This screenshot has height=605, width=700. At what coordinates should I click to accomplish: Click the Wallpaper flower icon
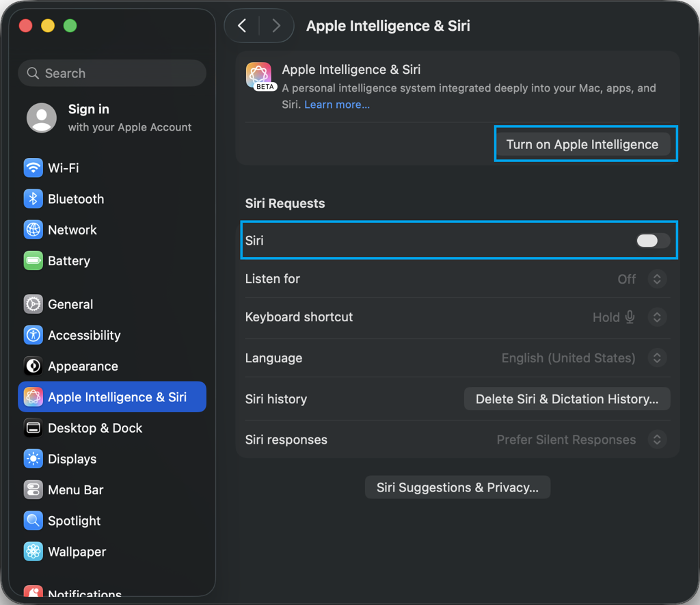click(33, 552)
